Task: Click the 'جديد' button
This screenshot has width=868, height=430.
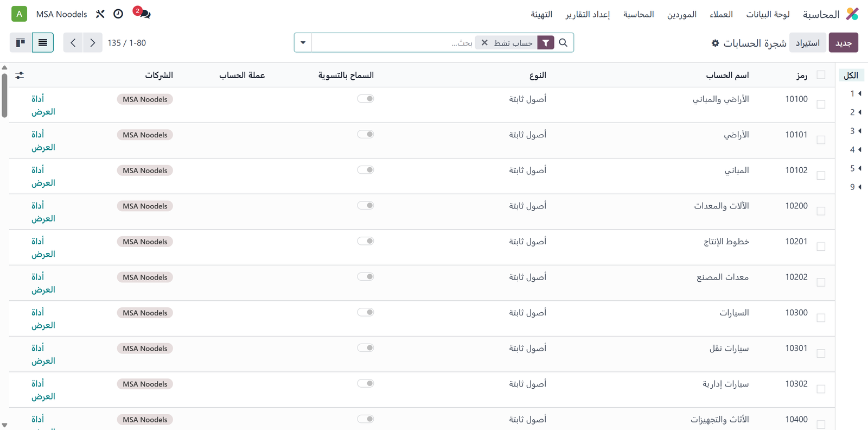Action: (844, 43)
